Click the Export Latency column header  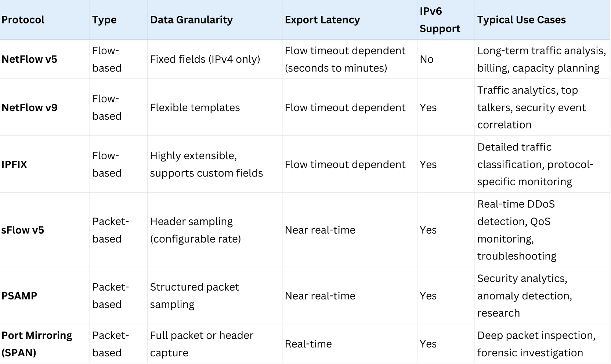tap(322, 20)
